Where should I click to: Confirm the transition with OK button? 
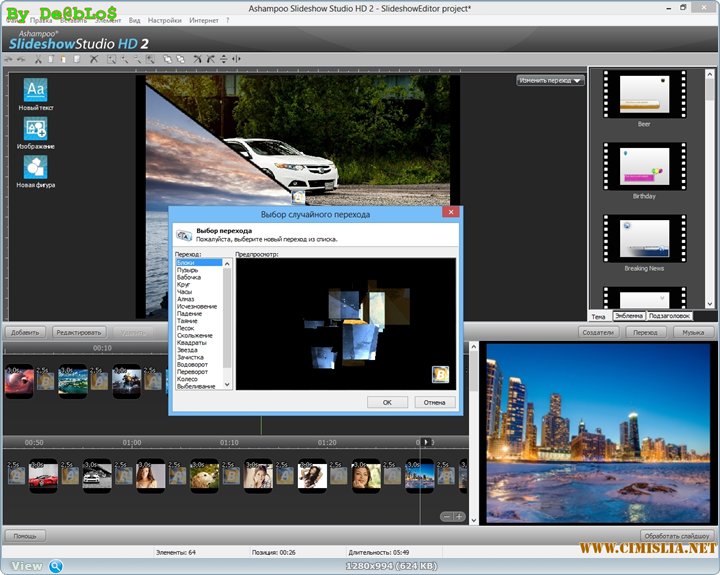[387, 402]
